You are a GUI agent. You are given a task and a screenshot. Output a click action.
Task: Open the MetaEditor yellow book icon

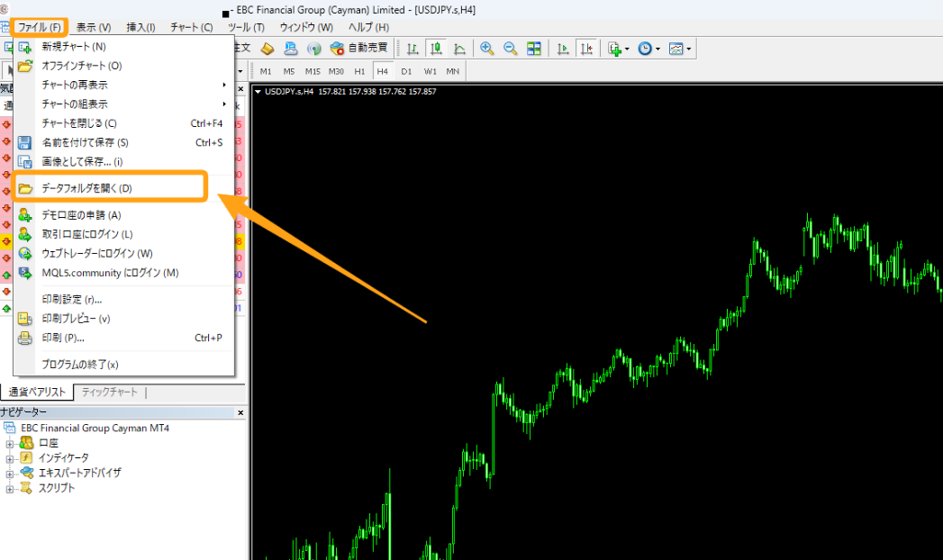[x=267, y=49]
